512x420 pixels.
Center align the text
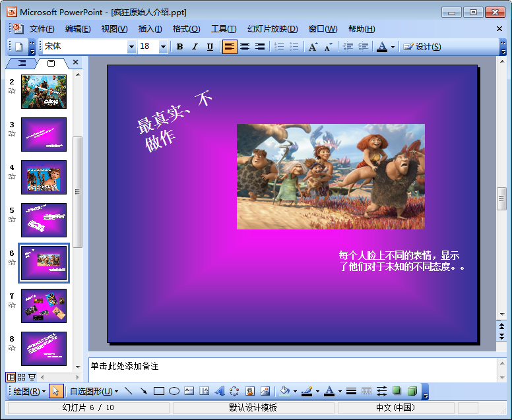click(x=245, y=47)
